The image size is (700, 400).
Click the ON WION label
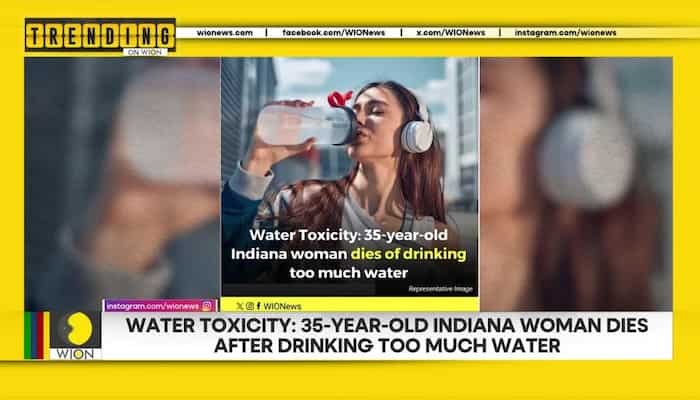click(145, 52)
